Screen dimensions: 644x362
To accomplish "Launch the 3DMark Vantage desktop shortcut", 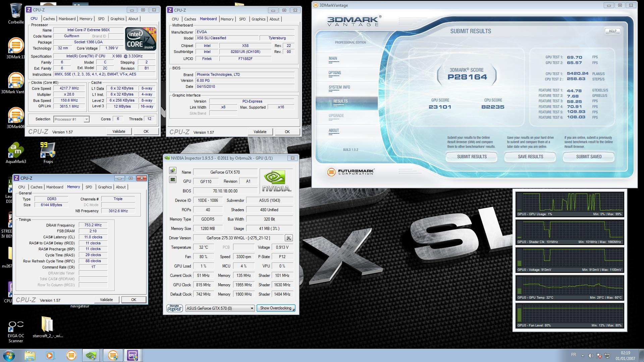I will [x=15, y=83].
